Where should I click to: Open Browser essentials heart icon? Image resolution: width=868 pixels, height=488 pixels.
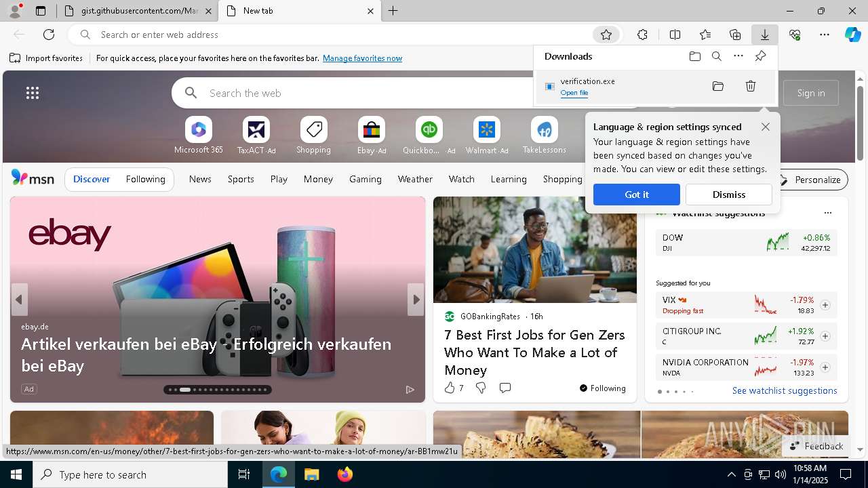click(x=795, y=35)
